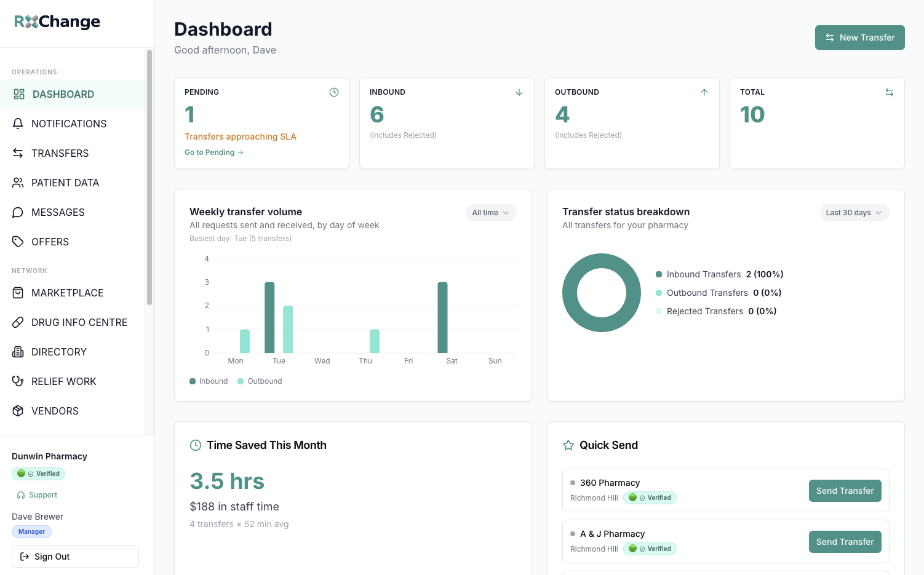Click 'Outbound Transfers 0 (0%)' legend entry
The width and height of the screenshot is (924, 575).
click(719, 293)
